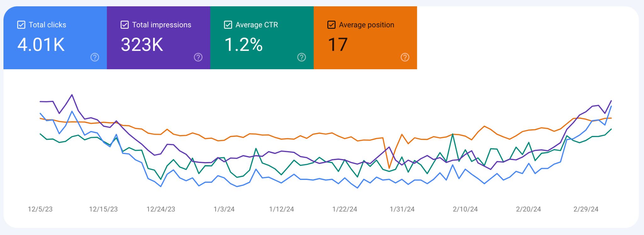Viewport: 644px width, 235px height.
Task: Click the 1.2% CTR value
Action: click(243, 45)
